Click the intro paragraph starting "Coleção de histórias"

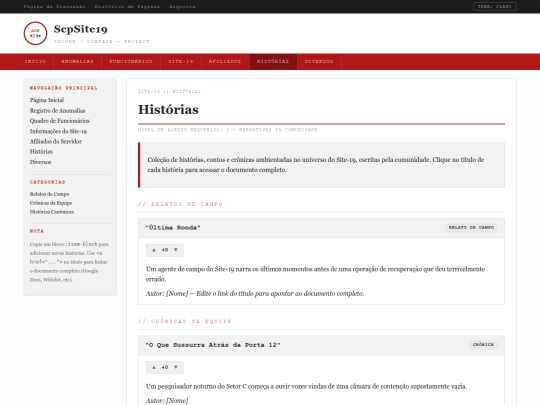316,165
